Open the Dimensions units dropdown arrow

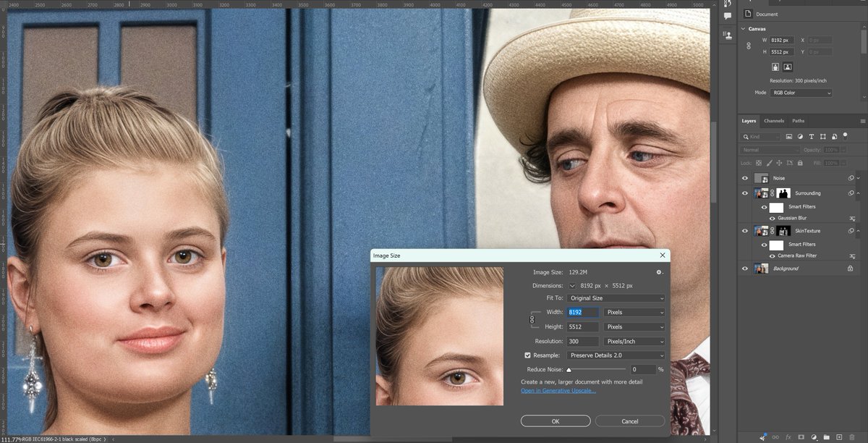[x=573, y=286]
